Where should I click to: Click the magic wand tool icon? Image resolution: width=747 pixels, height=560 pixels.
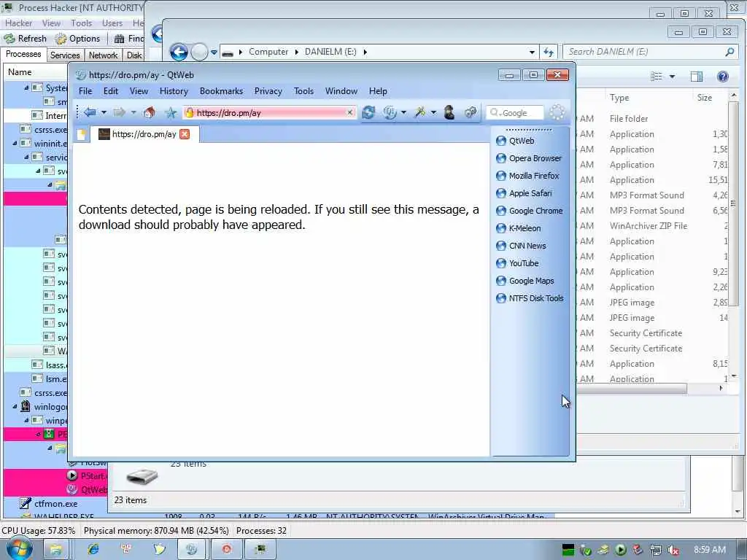pos(419,112)
